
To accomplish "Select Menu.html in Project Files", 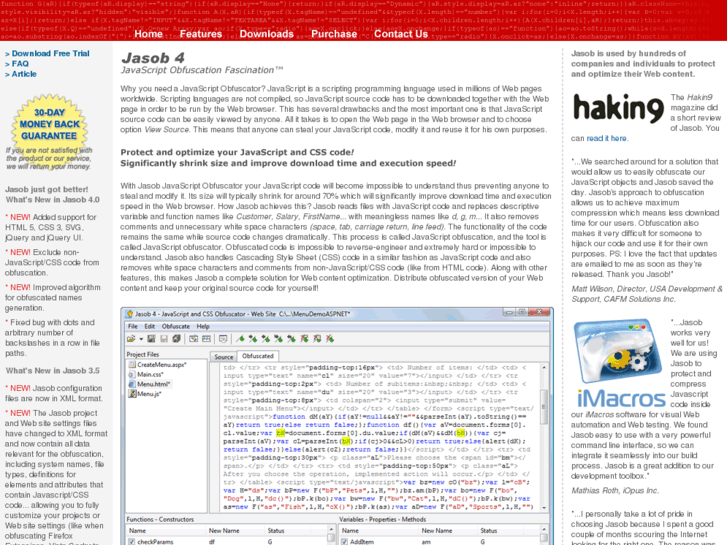I will point(149,384).
